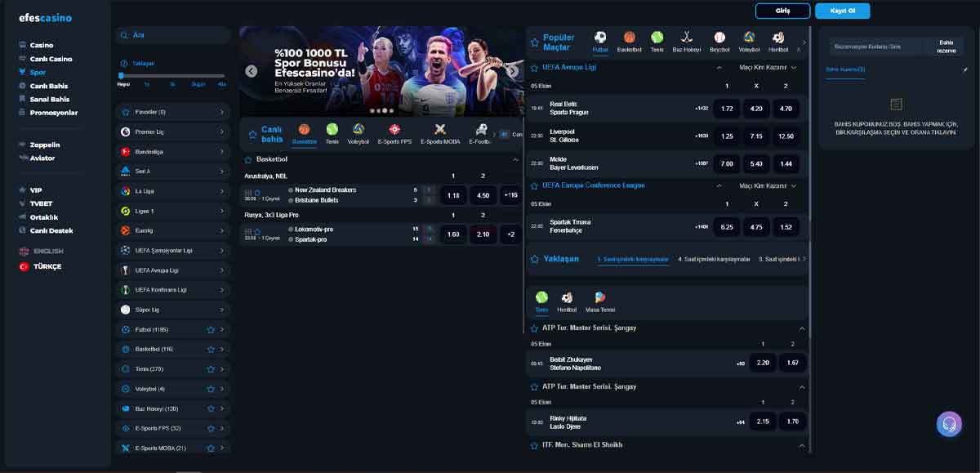Favorite the UEFA Europa Conference League star

coord(535,185)
